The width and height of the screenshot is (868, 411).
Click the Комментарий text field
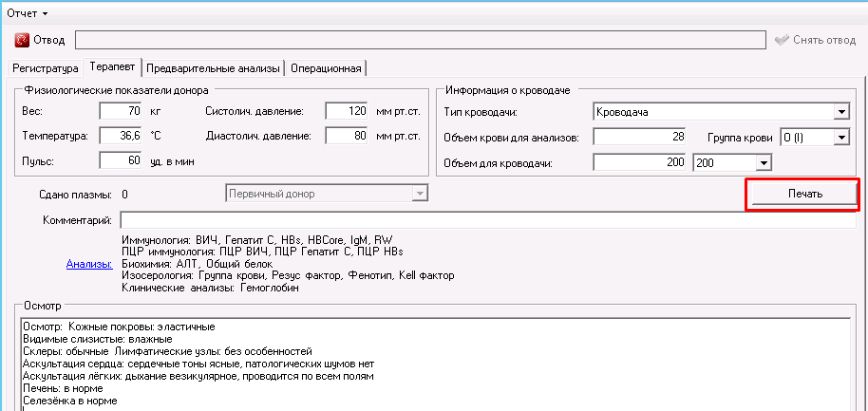click(484, 220)
